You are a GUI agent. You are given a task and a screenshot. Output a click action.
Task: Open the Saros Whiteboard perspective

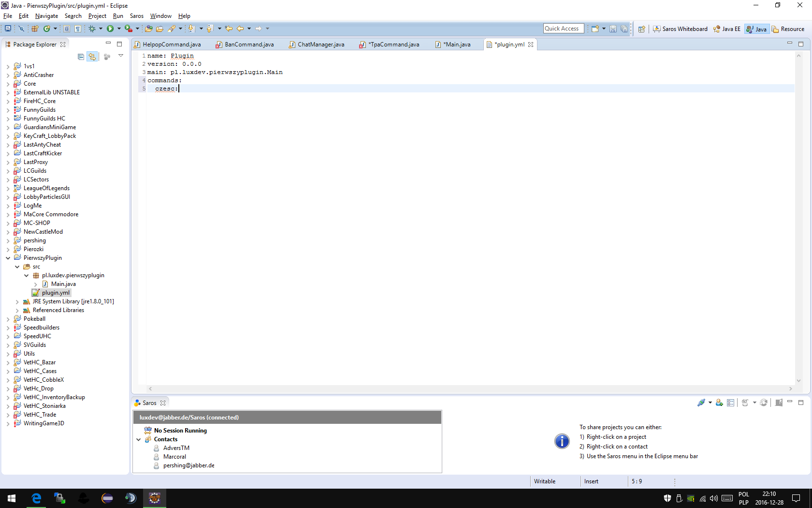[x=680, y=29]
